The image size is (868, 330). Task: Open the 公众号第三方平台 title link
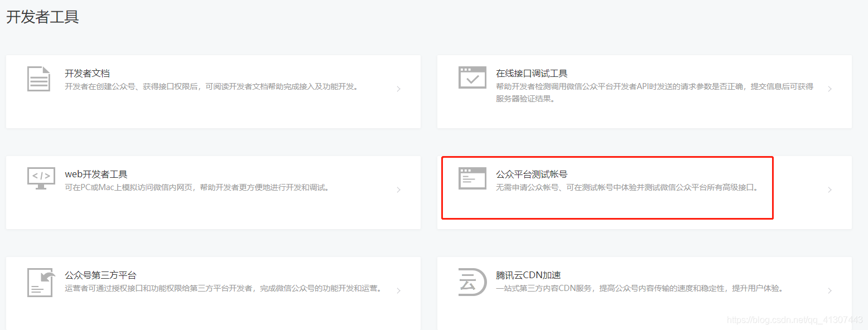click(x=100, y=275)
